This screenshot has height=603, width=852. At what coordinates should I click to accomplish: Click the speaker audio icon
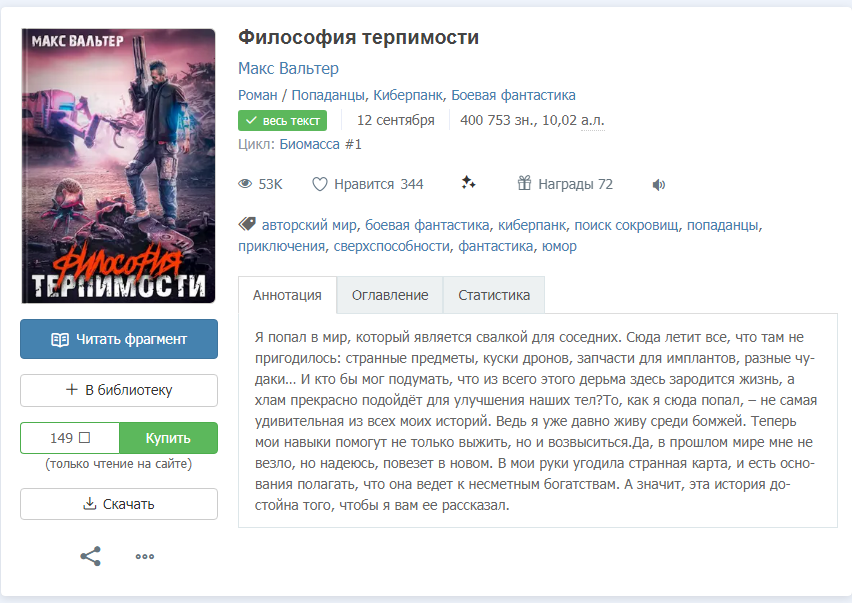[659, 185]
